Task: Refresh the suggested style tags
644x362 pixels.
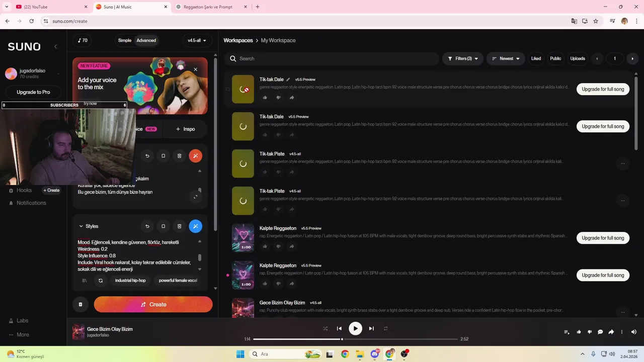Action: click(x=101, y=281)
